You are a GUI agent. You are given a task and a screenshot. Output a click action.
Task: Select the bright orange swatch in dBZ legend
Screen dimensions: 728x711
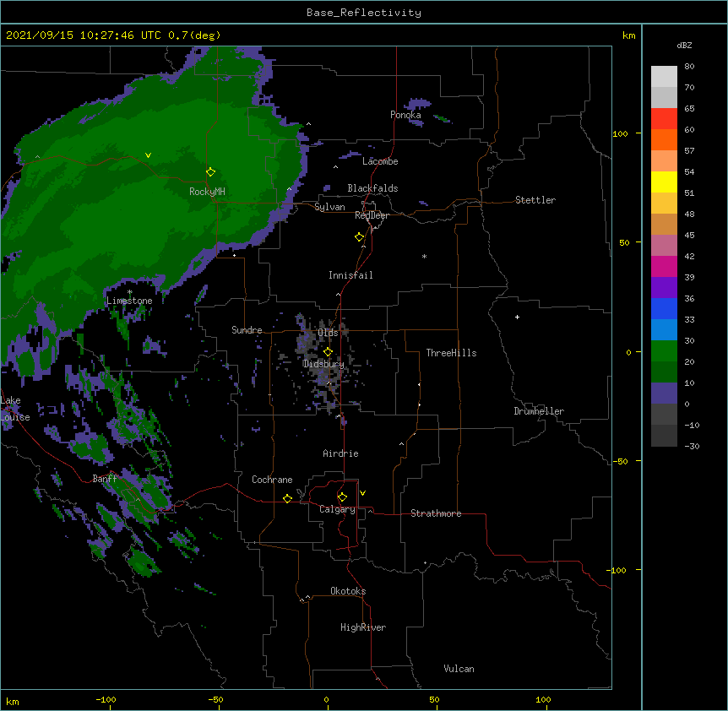coord(664,139)
